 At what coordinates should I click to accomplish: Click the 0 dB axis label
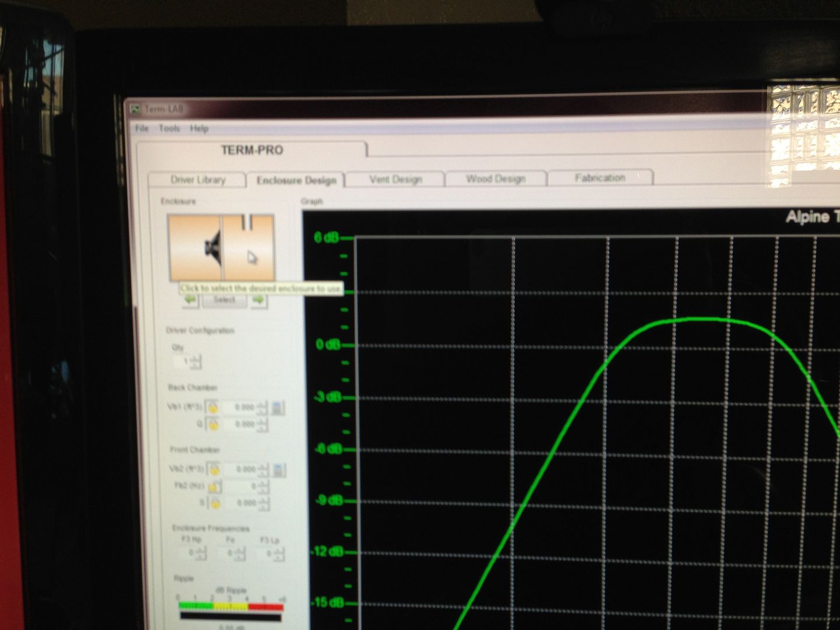(328, 345)
